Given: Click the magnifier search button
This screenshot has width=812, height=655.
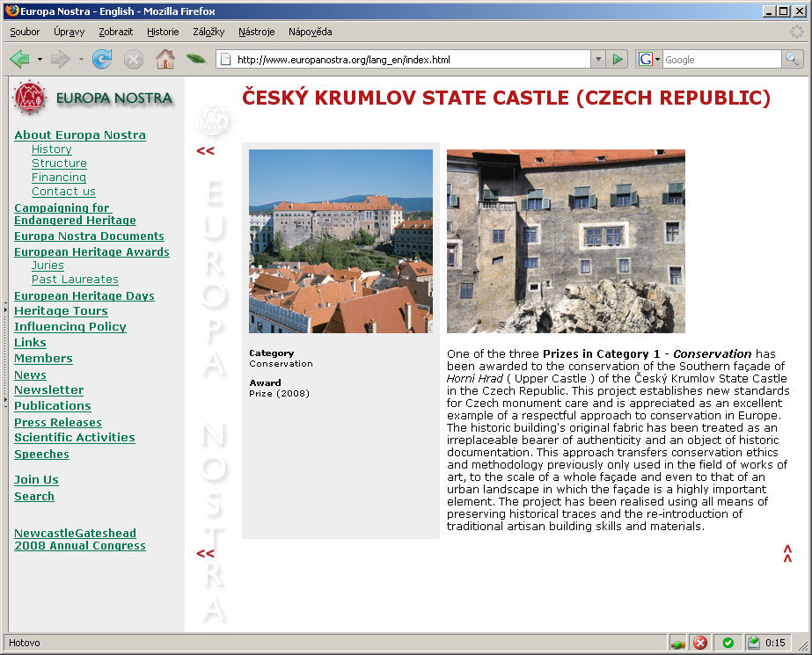Looking at the screenshot, I should click(x=792, y=59).
